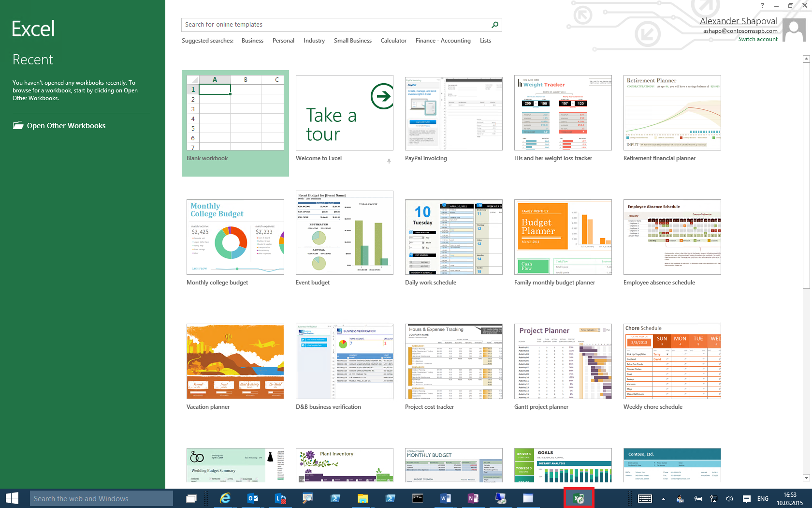Select the Wedding Budget Summary template

click(x=235, y=465)
